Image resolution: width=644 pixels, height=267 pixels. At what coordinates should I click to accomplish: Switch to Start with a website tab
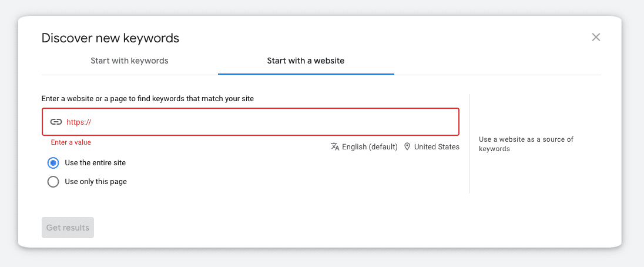[306, 61]
